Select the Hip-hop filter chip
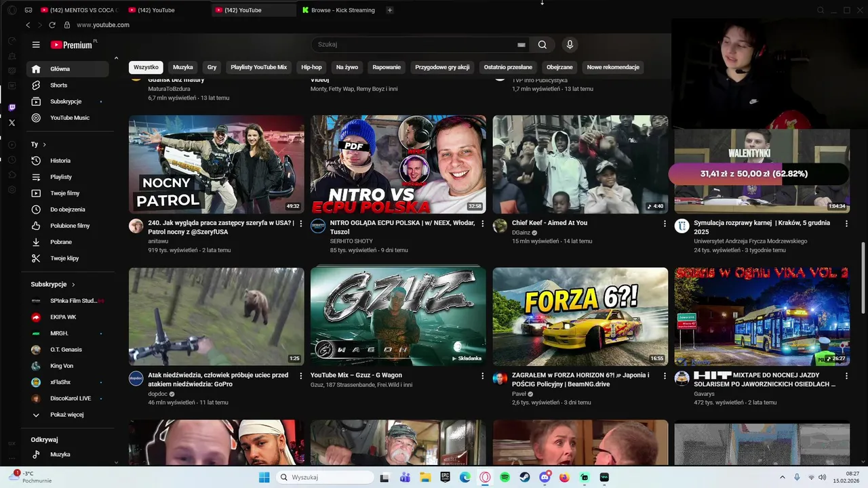Image resolution: width=868 pixels, height=488 pixels. point(311,67)
